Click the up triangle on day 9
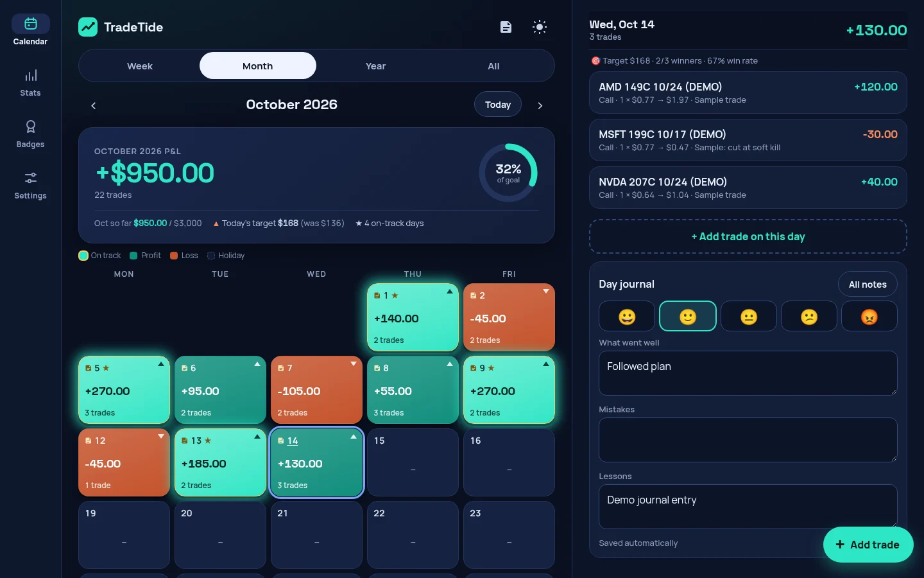Screen dimensions: 924x578 point(546,364)
